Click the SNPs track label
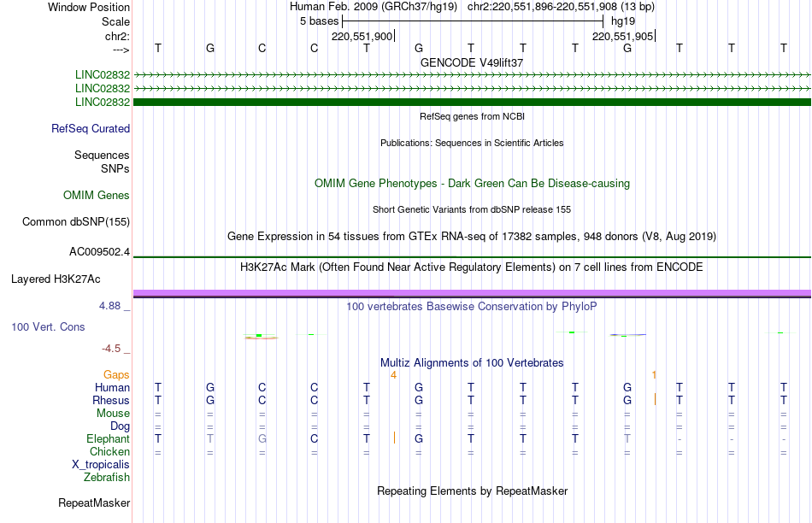812x523 pixels. [x=115, y=169]
